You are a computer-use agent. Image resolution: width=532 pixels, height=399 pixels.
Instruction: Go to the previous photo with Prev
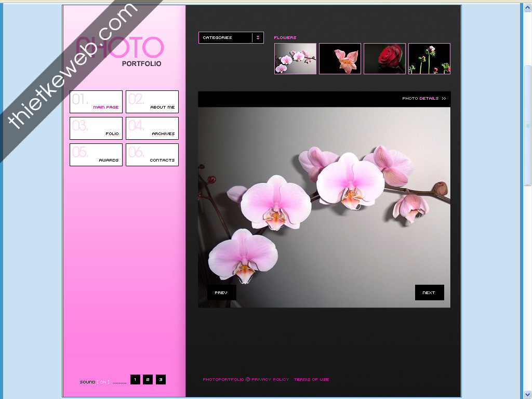coord(221,292)
